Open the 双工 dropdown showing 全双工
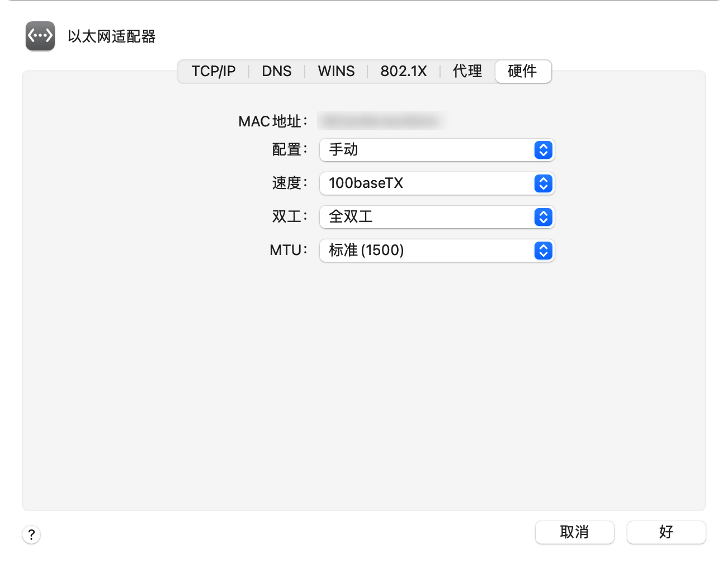This screenshot has width=728, height=566. tap(437, 217)
